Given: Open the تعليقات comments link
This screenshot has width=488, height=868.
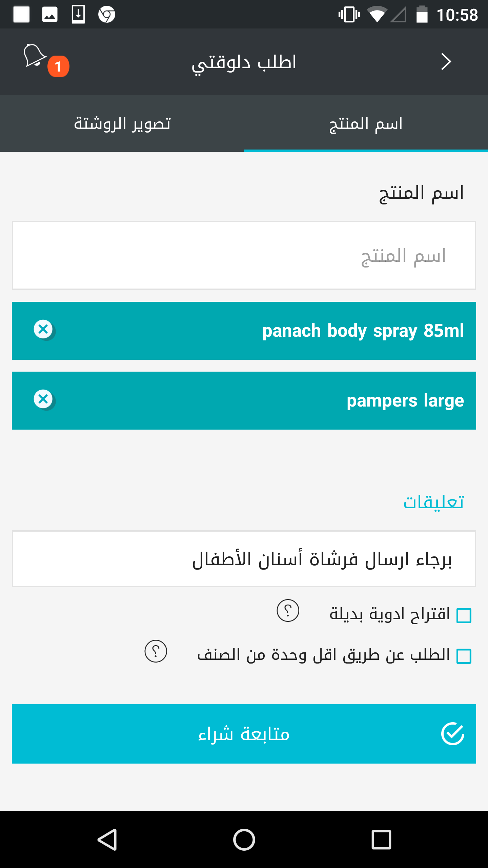Looking at the screenshot, I should (x=433, y=502).
